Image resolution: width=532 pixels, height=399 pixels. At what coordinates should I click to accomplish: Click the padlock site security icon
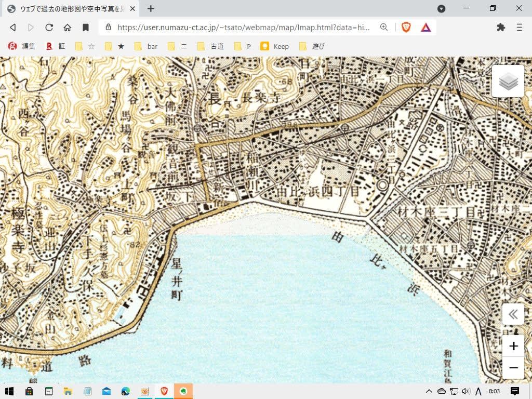(109, 27)
